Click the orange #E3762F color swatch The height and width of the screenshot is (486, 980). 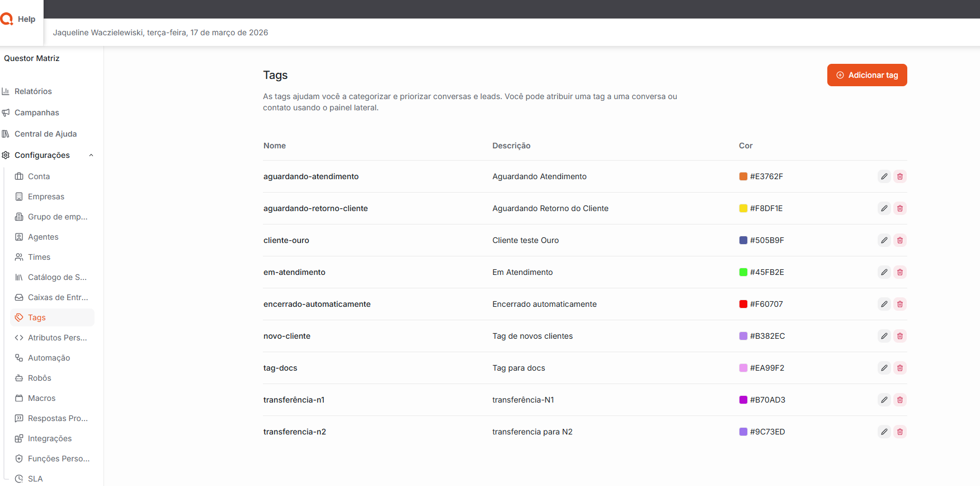pos(743,176)
